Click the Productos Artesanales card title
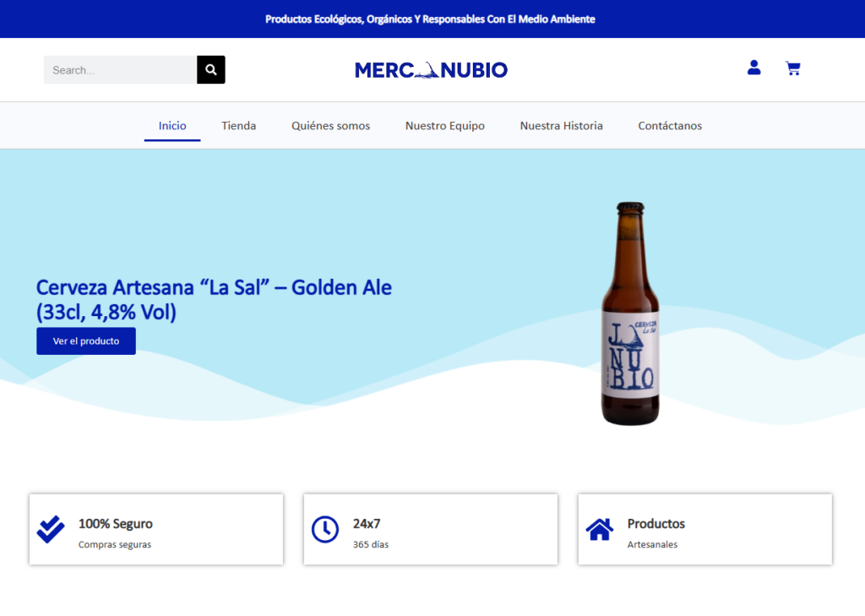The height and width of the screenshot is (616, 865). point(656,524)
